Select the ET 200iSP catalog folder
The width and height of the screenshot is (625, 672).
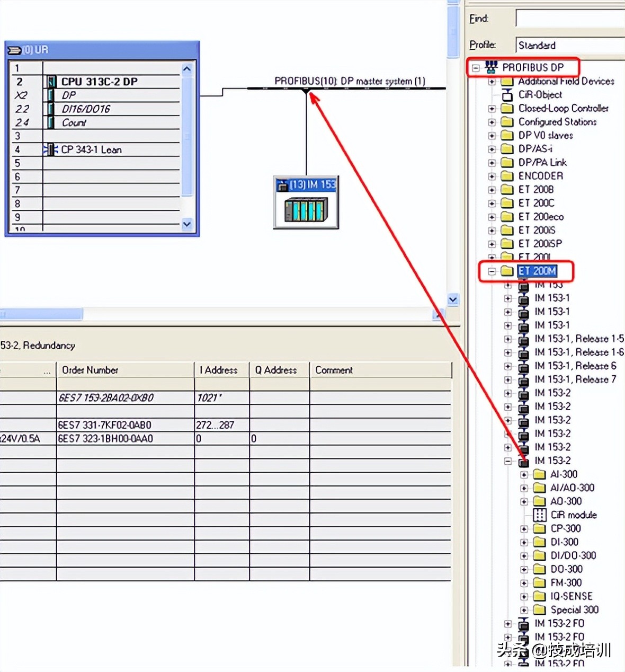[540, 244]
